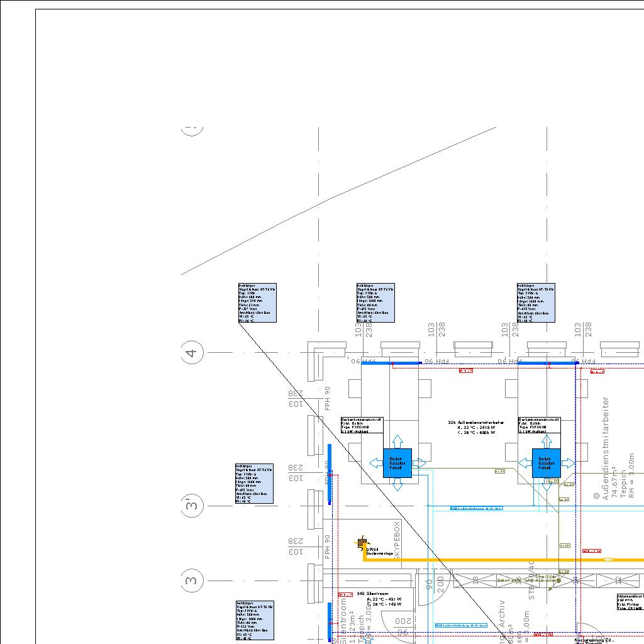Image resolution: width=644 pixels, height=644 pixels.
Task: Pick the top-middle radiator data label
Action: [x=375, y=303]
